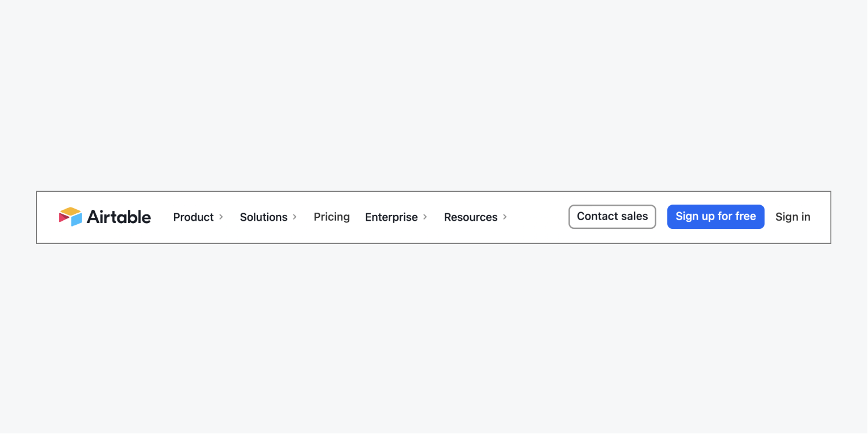Select the Sign in link

point(793,217)
